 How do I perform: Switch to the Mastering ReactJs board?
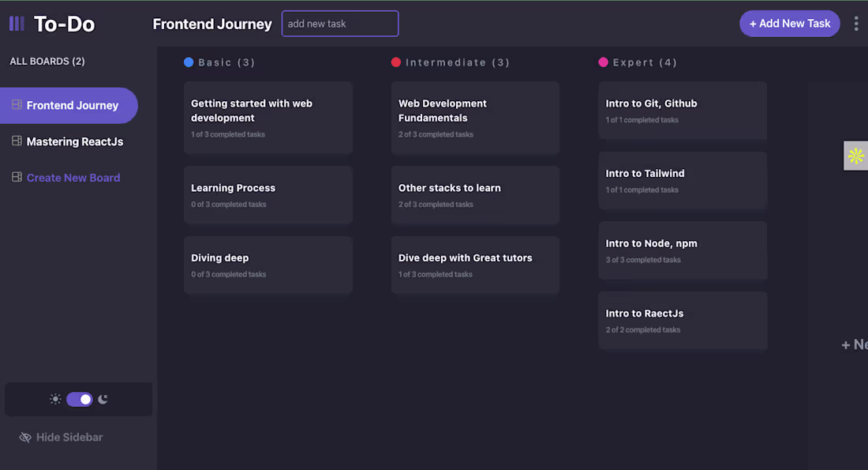click(x=74, y=142)
